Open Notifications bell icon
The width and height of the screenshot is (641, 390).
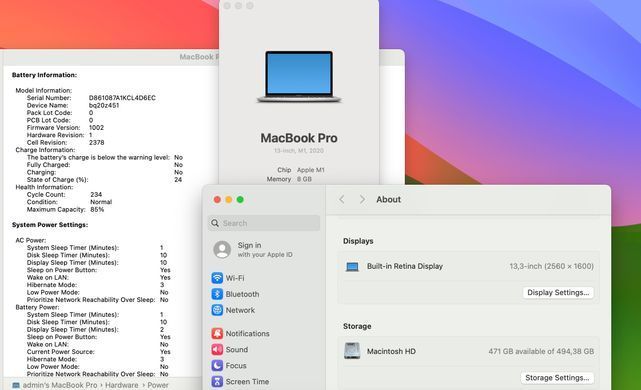[x=217, y=333]
